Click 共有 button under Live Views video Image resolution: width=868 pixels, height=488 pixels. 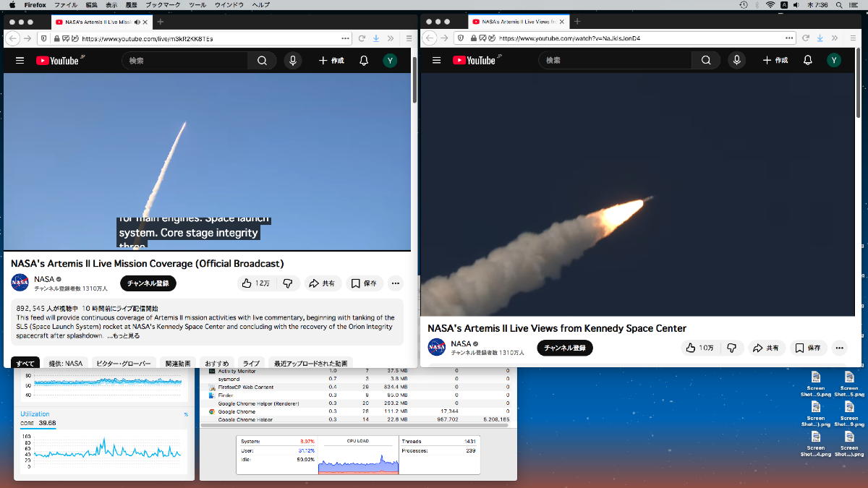pyautogui.click(x=767, y=348)
